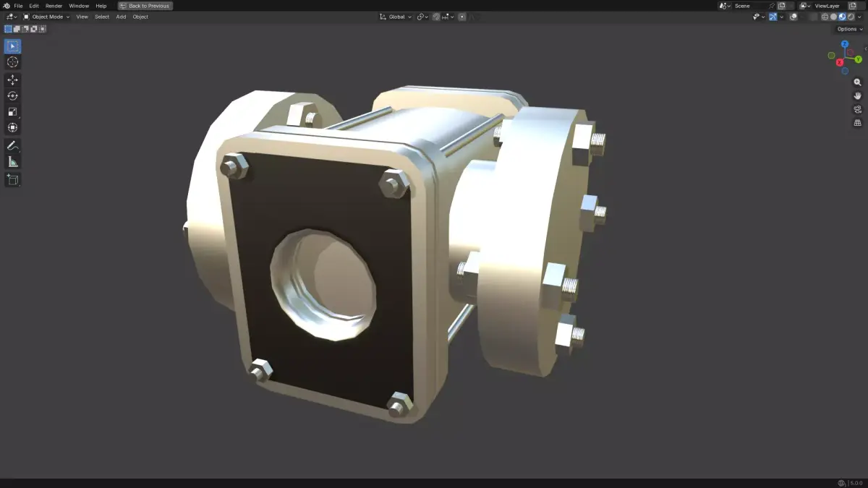Screen dimensions: 868x488
Task: Toggle X-ray mode
Action: [x=813, y=17]
